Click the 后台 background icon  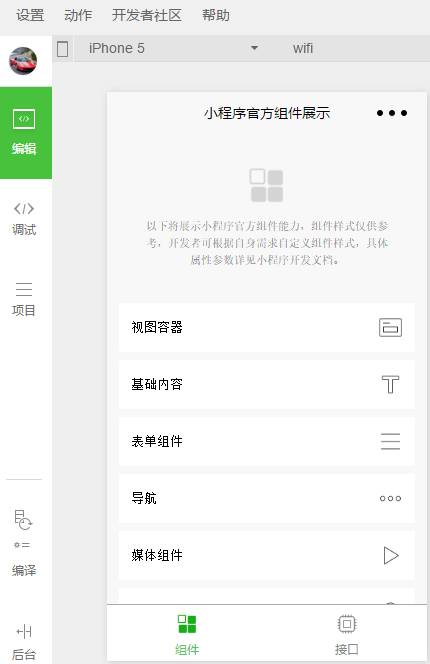[x=24, y=632]
